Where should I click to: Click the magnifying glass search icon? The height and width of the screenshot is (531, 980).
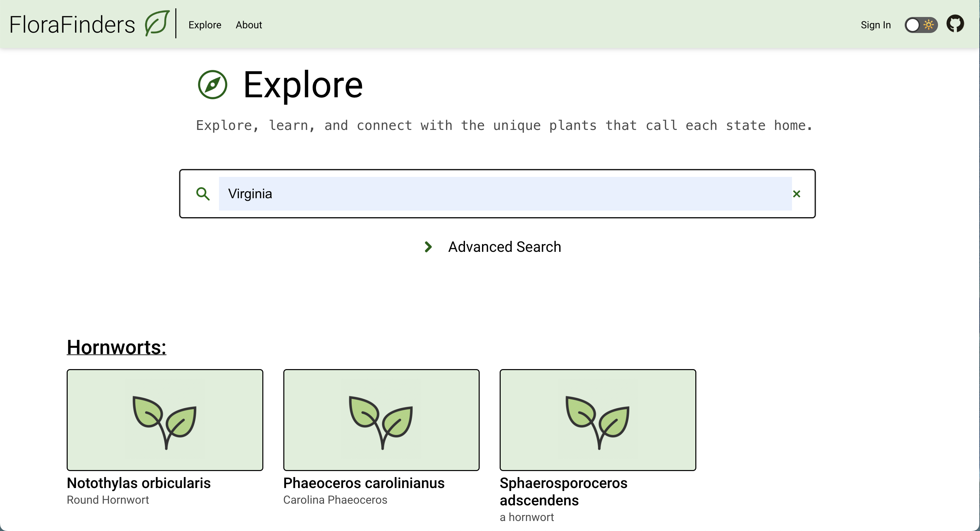[x=203, y=194]
